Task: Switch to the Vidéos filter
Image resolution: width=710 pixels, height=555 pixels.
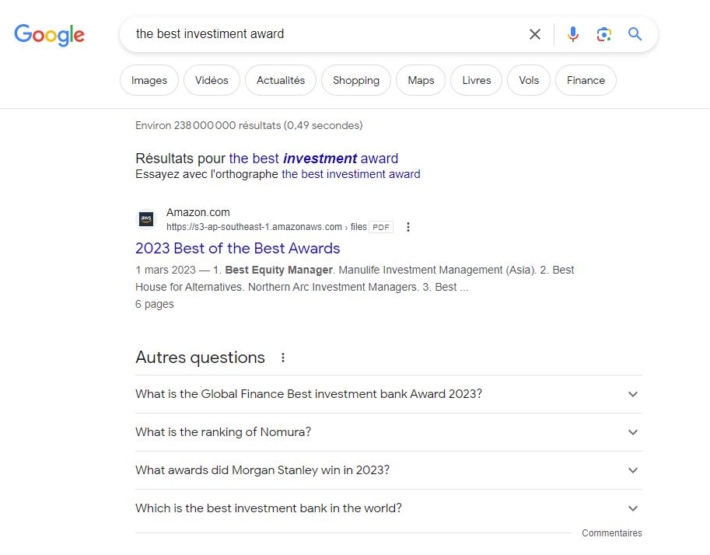Action: coord(211,80)
